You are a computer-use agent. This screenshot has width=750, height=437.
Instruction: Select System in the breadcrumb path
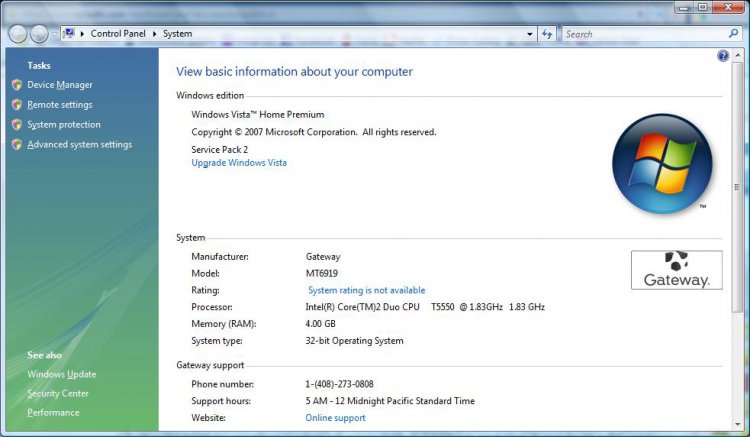coord(177,34)
